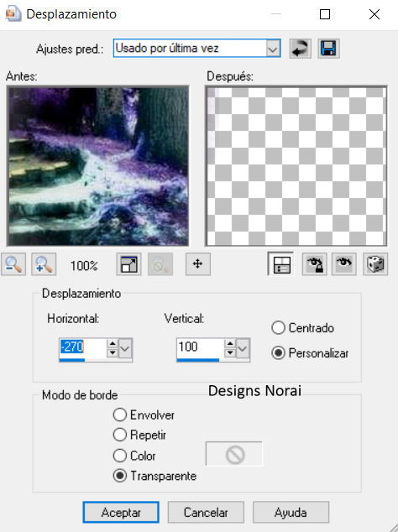Click the auto proof lock eye icon
This screenshot has height=532, width=398.
(315, 264)
